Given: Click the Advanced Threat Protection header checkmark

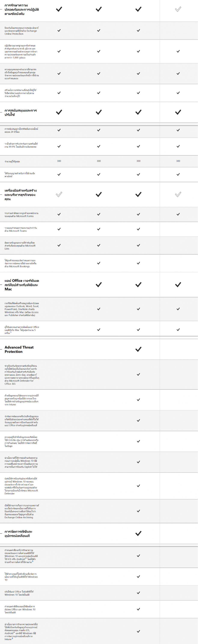Looking at the screenshot, I should click(x=138, y=349).
